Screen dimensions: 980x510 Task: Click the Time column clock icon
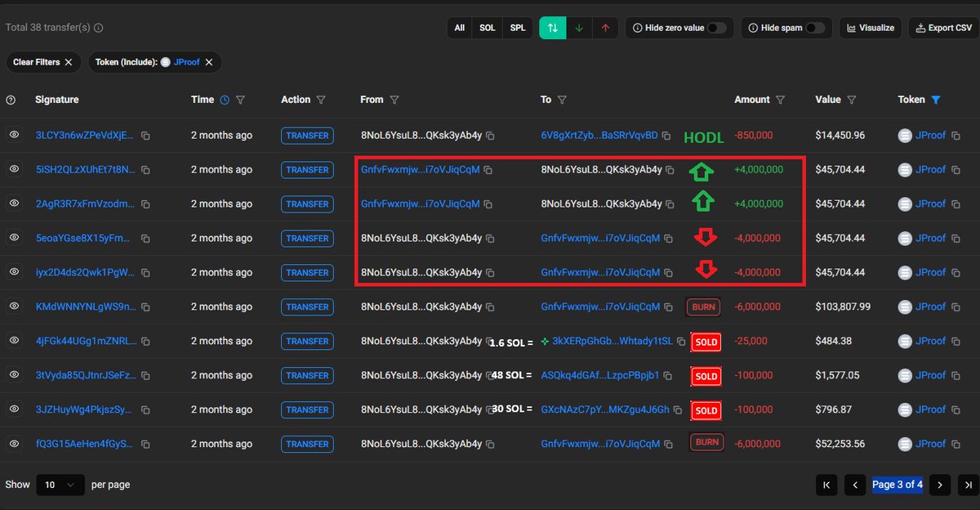pos(225,100)
